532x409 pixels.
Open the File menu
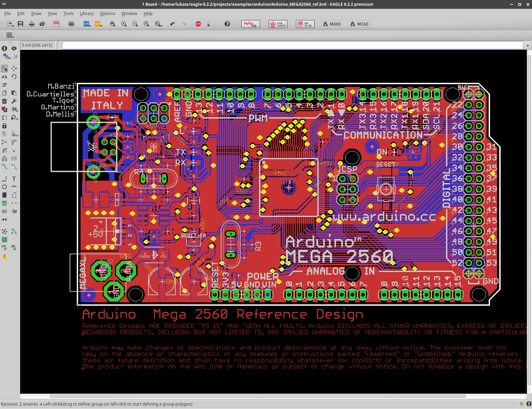pos(8,14)
